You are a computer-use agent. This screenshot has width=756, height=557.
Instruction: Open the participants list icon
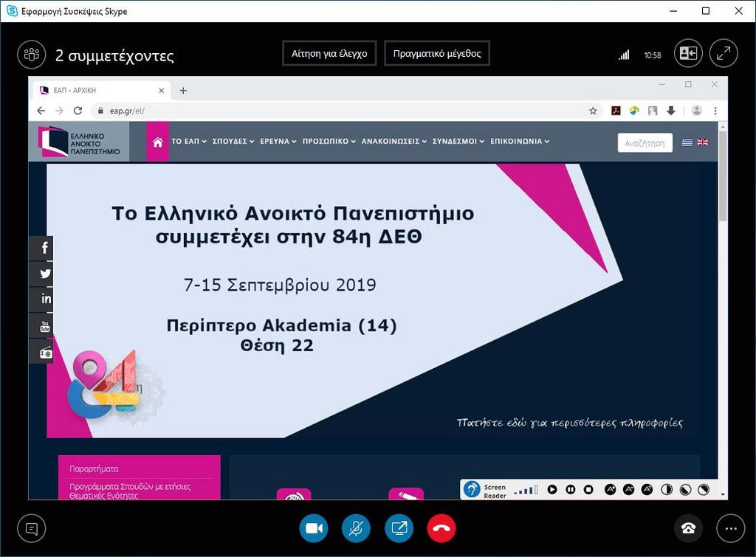(31, 54)
